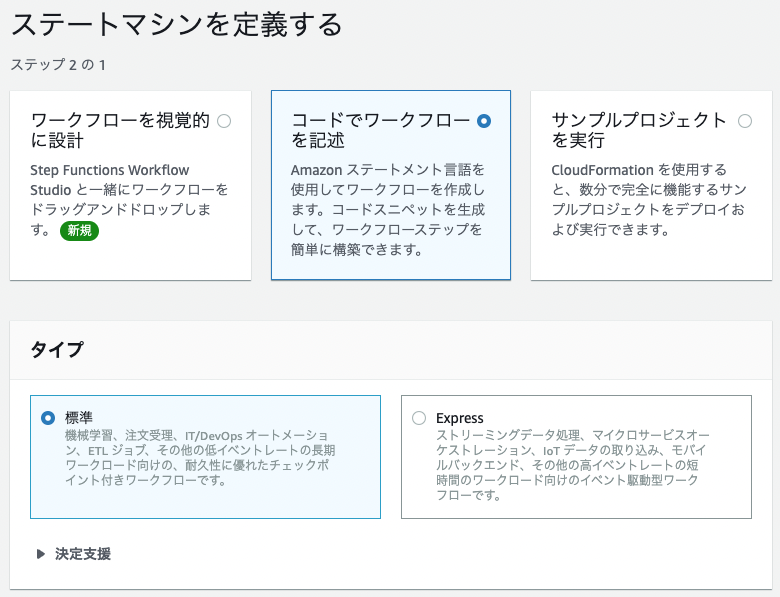The width and height of the screenshot is (780, 597).
Task: Click the Express label text
Action: point(460,418)
